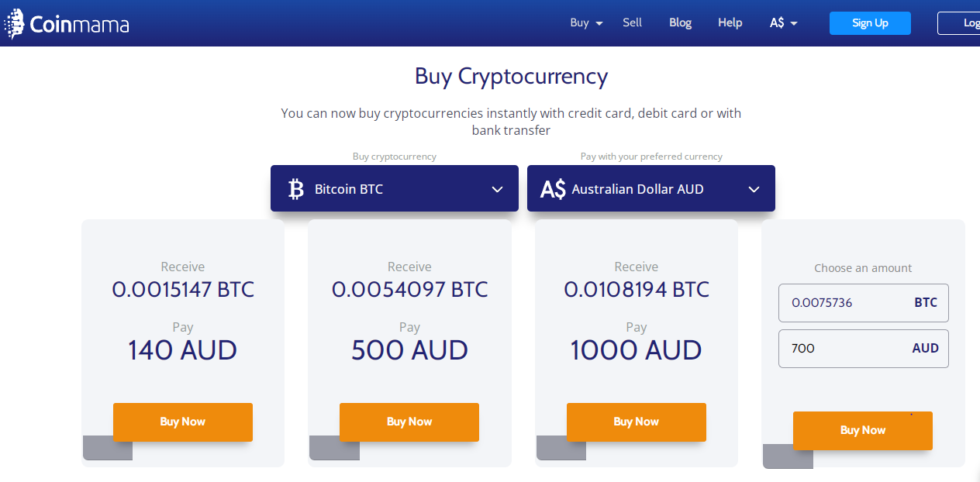Screen dimensions: 980x482
Task: Click the Bitcoin symbol icon
Action: click(x=295, y=189)
